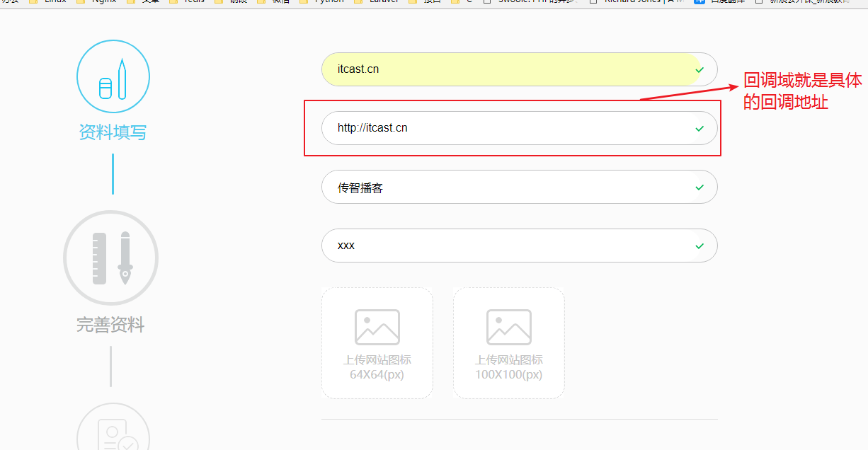Click the 完善资料 step label
This screenshot has width=868, height=450.
(110, 325)
